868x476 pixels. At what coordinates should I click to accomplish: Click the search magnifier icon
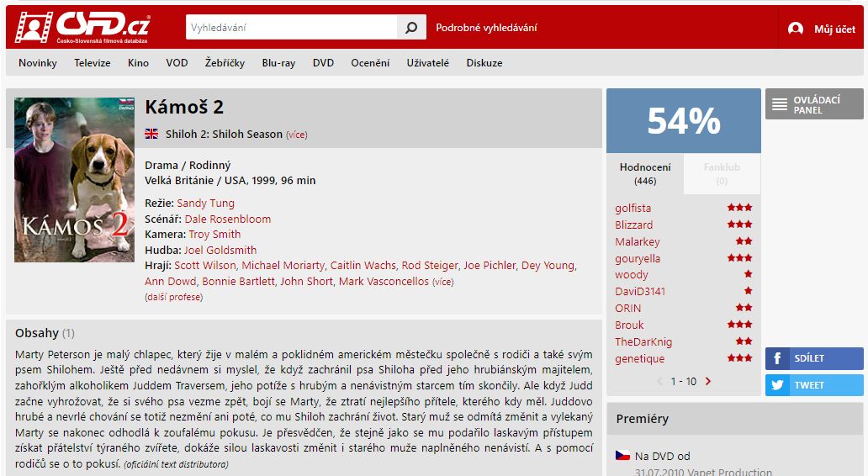point(411,27)
